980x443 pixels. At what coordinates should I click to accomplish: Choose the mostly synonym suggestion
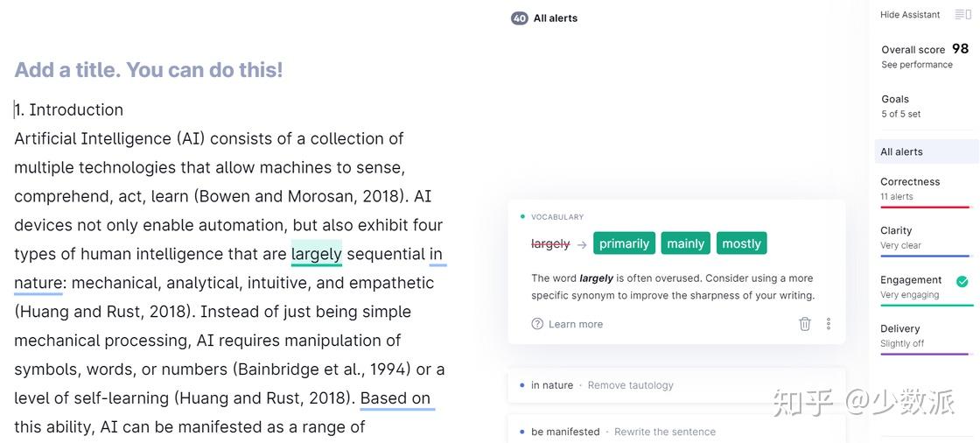coord(741,243)
